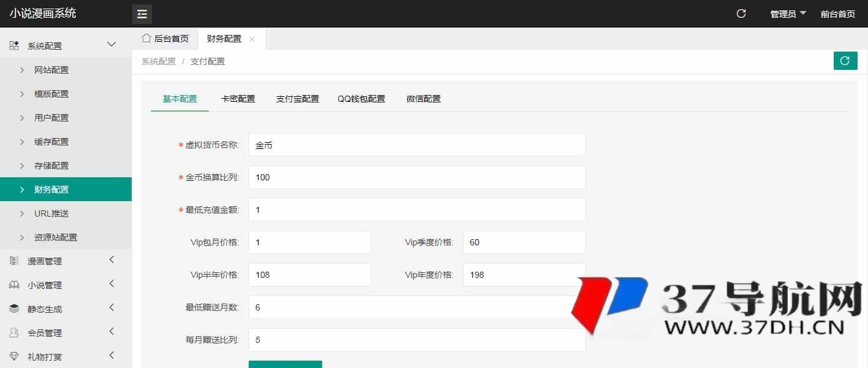Open the 微信配置 tab

[x=423, y=98]
